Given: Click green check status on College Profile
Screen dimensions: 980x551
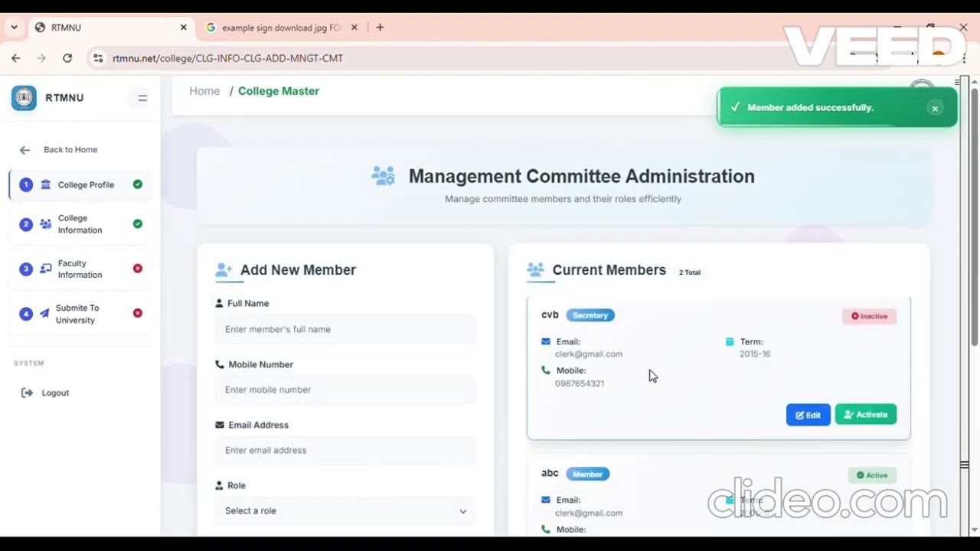Looking at the screenshot, I should (138, 184).
